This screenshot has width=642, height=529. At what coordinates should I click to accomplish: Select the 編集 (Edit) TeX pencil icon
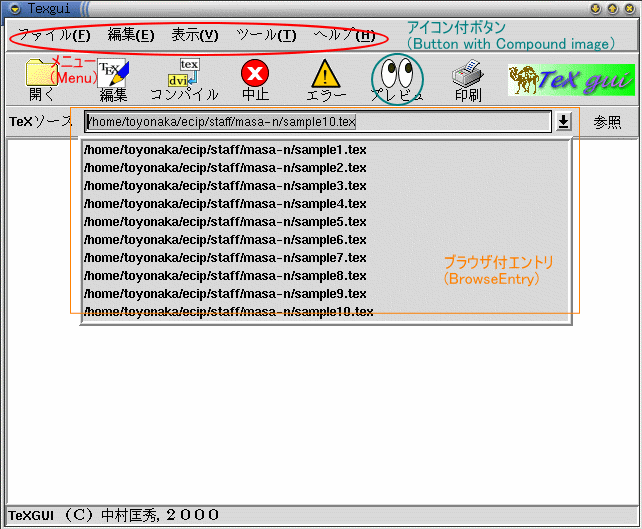[113, 73]
